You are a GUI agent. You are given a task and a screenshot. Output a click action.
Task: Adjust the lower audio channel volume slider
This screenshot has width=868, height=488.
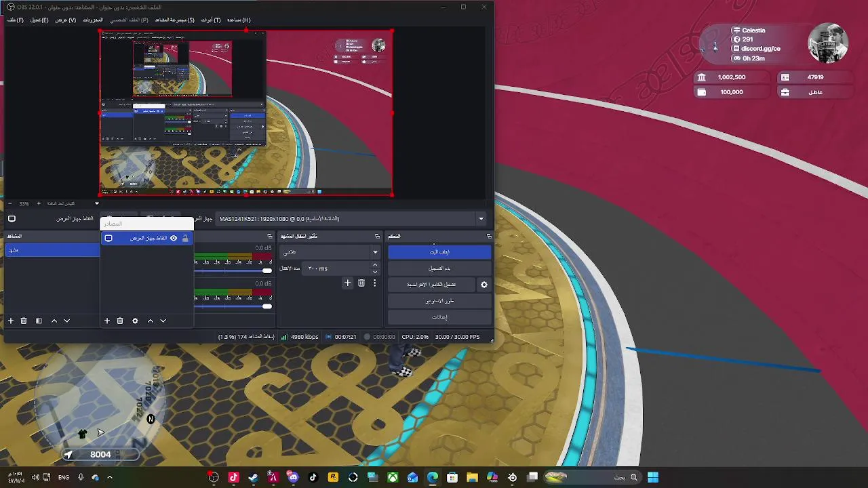click(233, 306)
